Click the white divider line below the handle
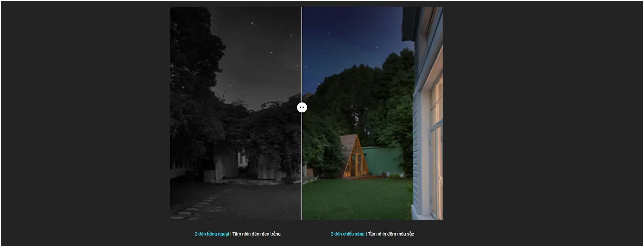Viewport: 644px width, 247px height. (302, 166)
